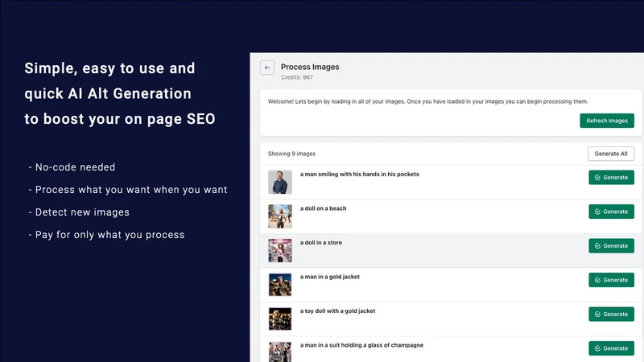Open the doll in a store thumbnail
644x362 pixels.
280,250
